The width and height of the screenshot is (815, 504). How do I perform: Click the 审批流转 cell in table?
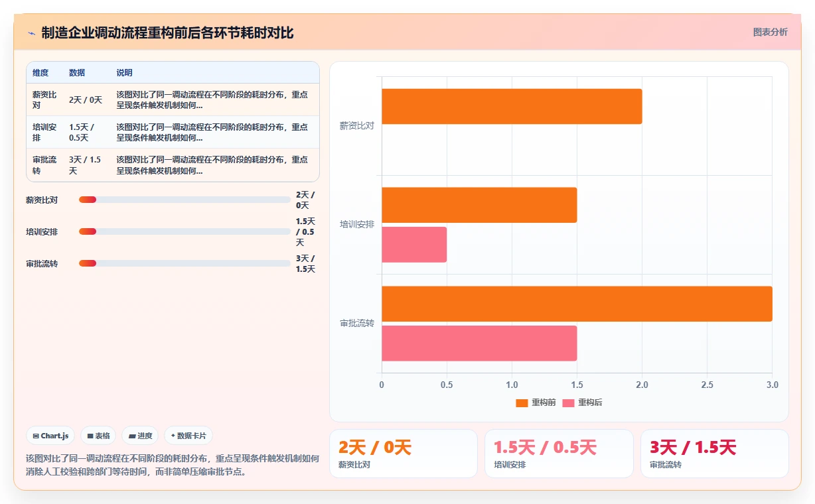[x=44, y=164]
